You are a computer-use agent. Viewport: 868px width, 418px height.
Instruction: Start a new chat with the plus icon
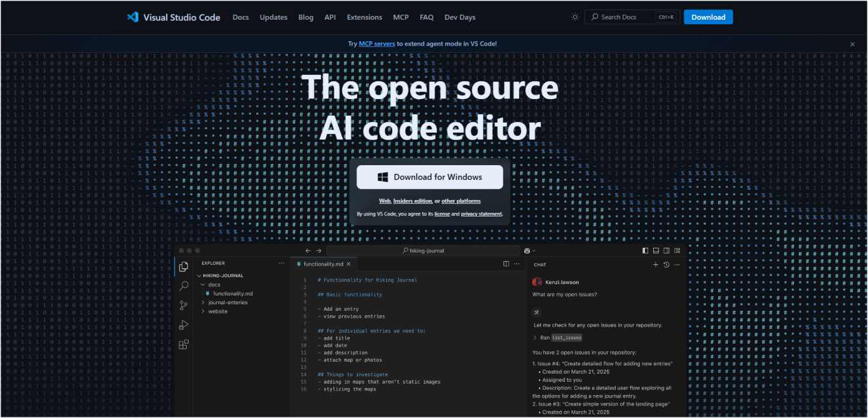[656, 264]
